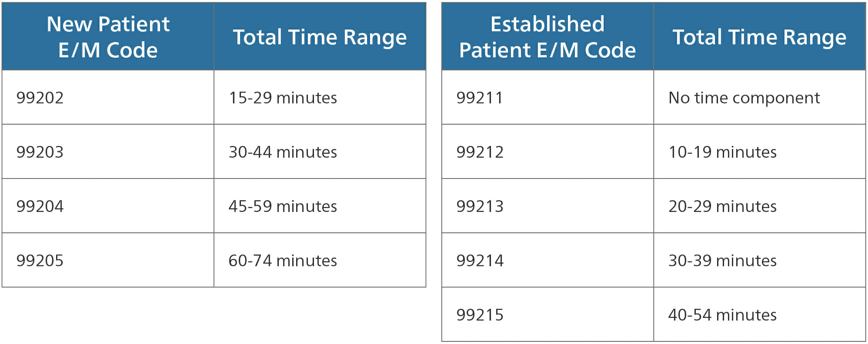Click code 99215 cell
Screen dimensions: 868x344
point(480,315)
